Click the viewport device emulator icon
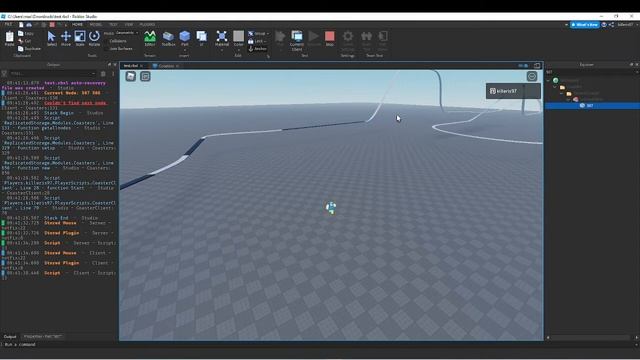The image size is (640, 360). click(x=537, y=65)
